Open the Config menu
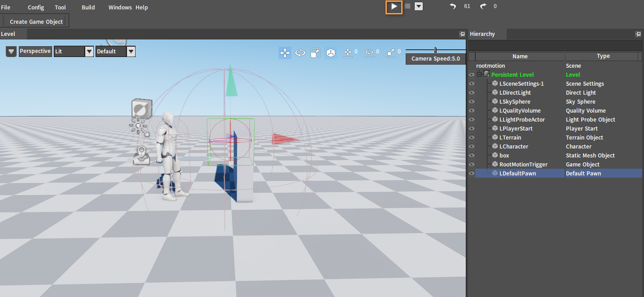The image size is (644, 297). coord(36,7)
